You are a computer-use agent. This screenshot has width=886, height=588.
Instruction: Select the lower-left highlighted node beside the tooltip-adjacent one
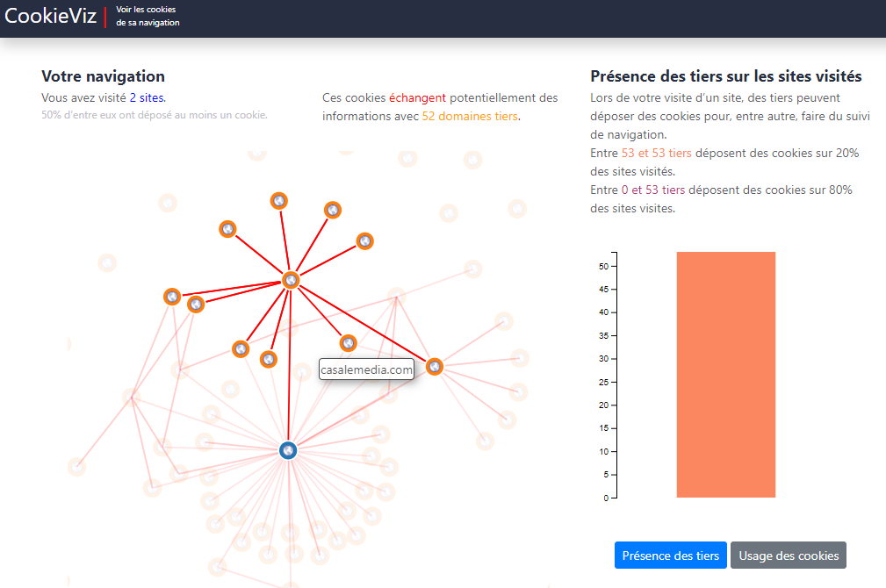coord(241,348)
